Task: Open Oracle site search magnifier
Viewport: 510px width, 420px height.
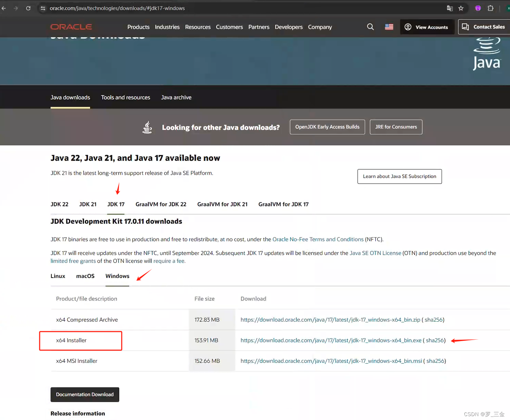Action: pos(370,27)
